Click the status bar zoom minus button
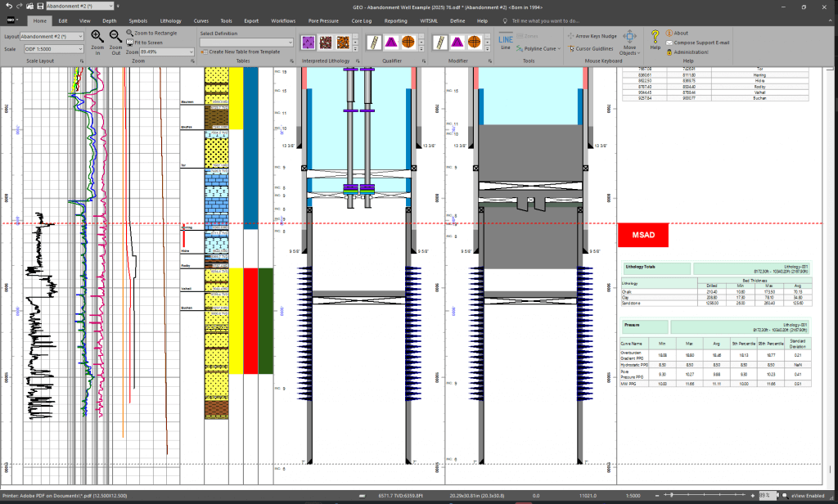The height and width of the screenshot is (504, 838). [x=657, y=496]
